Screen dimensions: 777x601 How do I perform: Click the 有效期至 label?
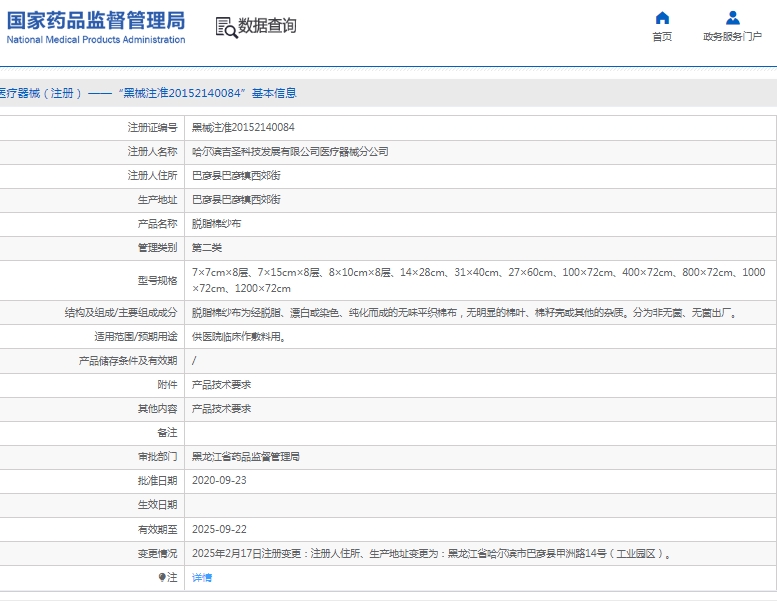(x=157, y=529)
